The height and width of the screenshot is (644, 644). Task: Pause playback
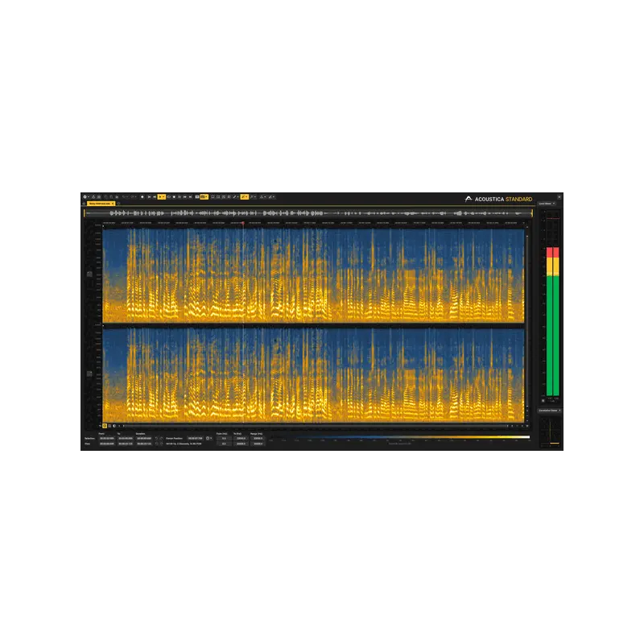click(180, 197)
